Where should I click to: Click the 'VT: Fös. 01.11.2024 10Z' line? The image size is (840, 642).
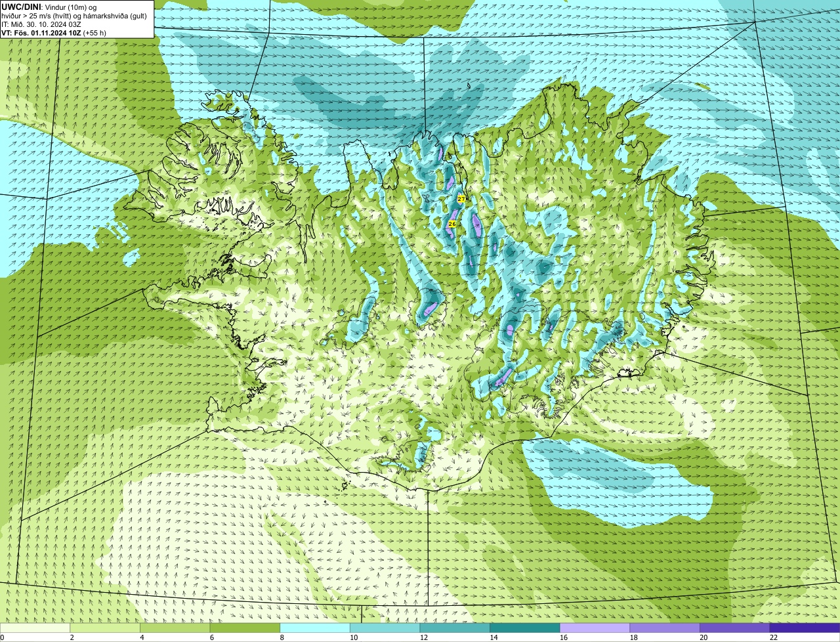pos(41,32)
